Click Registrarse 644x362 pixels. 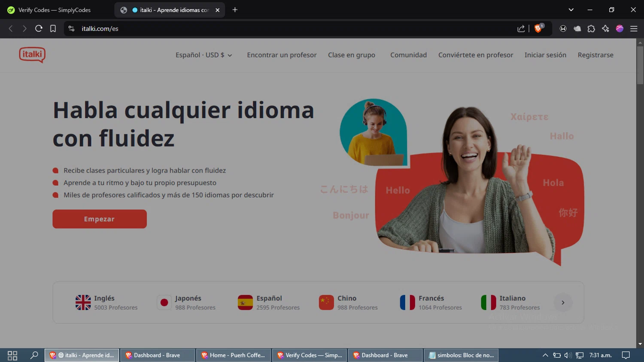coord(595,55)
